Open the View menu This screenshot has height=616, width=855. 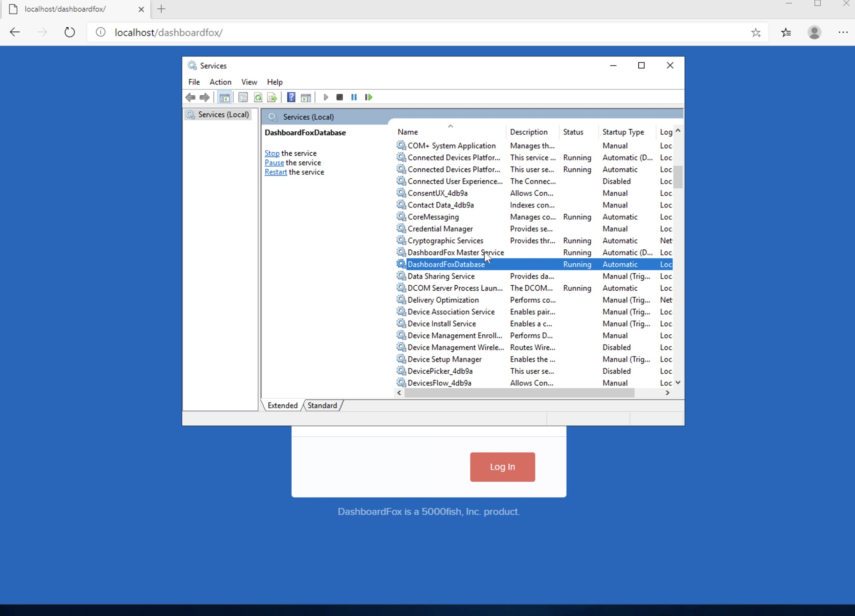tap(249, 82)
